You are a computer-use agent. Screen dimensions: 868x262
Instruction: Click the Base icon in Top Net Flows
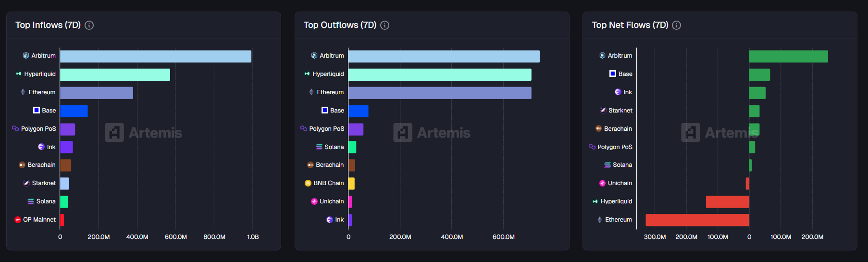tap(613, 74)
